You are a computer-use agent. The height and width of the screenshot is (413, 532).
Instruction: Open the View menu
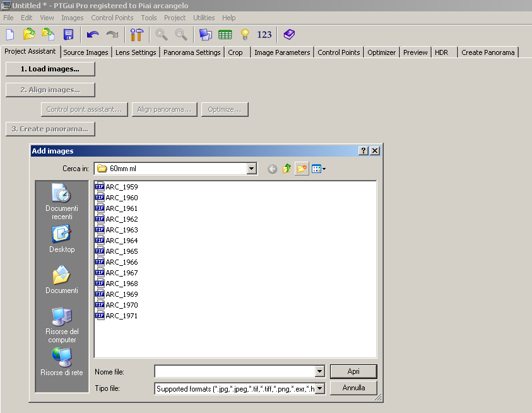click(x=47, y=18)
